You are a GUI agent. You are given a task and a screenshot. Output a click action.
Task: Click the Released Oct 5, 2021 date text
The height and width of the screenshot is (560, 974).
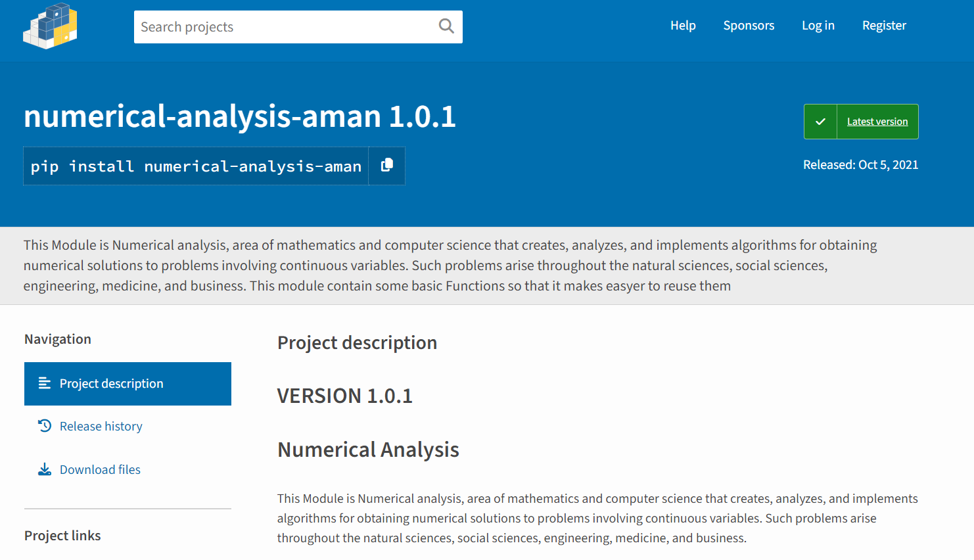(x=860, y=165)
